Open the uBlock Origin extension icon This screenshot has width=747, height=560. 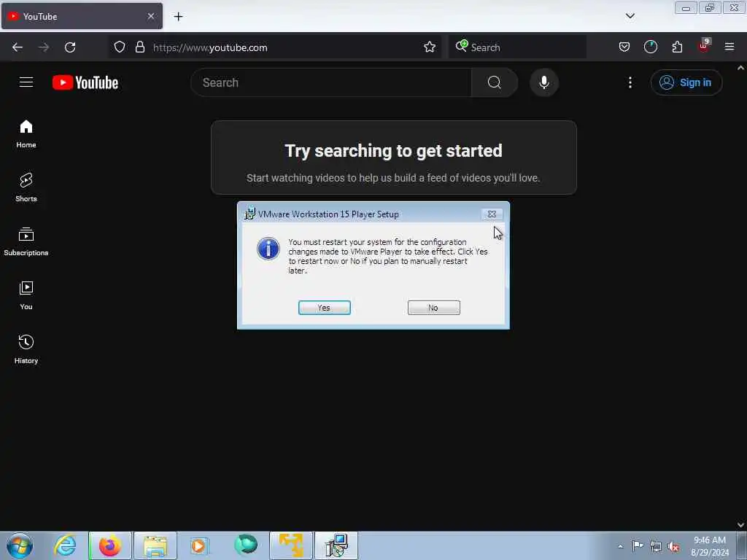[704, 46]
